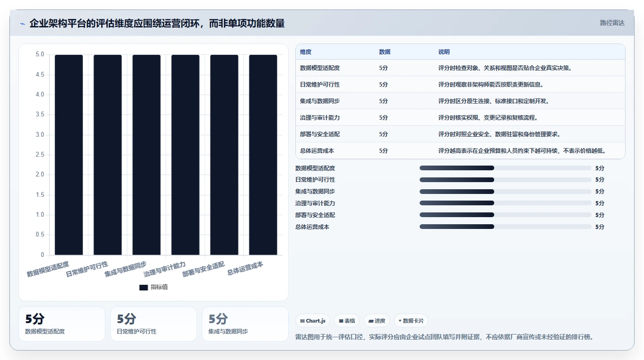Image resolution: width=644 pixels, height=360 pixels.
Task: Click the 维度 column header
Action: [306, 52]
